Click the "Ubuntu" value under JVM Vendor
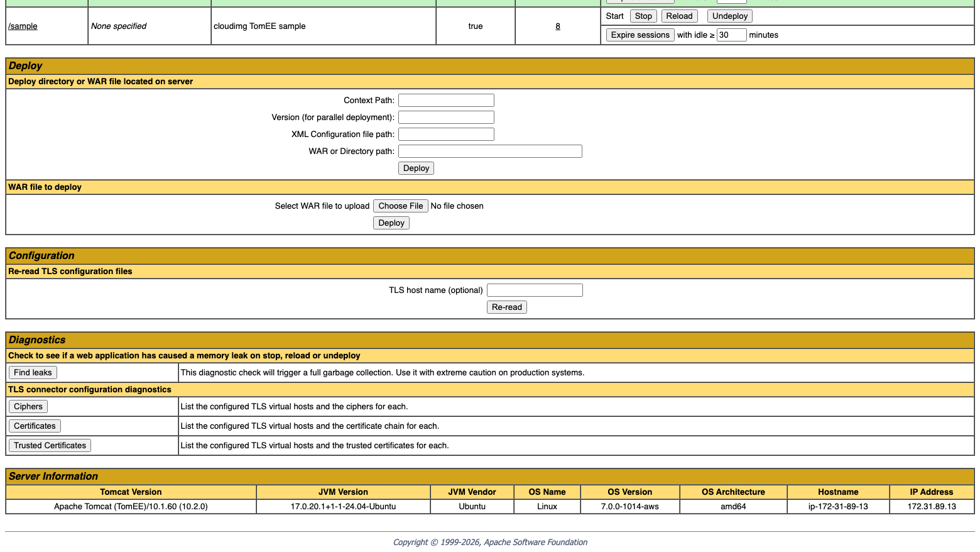 tap(472, 507)
